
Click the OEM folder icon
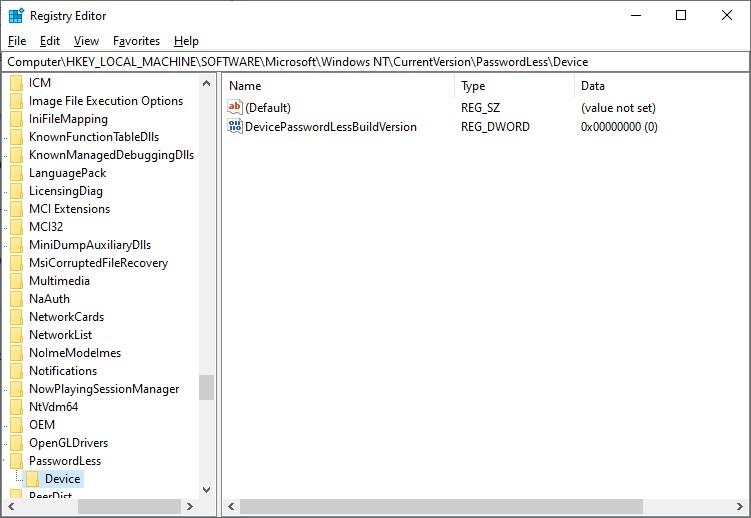point(17,425)
